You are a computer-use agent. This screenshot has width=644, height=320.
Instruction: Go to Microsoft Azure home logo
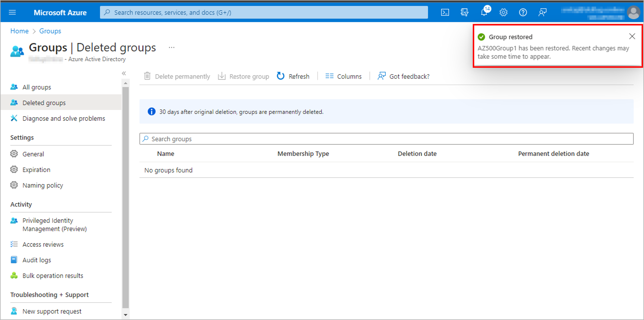pos(60,13)
